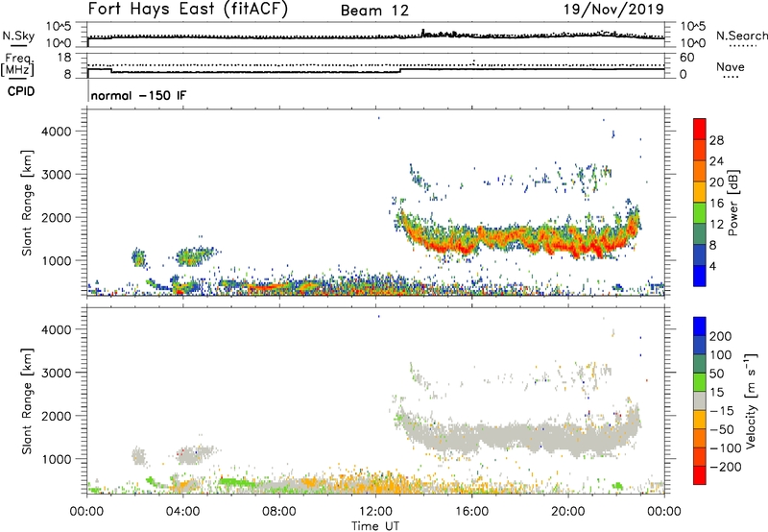The image size is (768, 532).
Task: Click the 'Time UT' axis label
Action: [375, 526]
